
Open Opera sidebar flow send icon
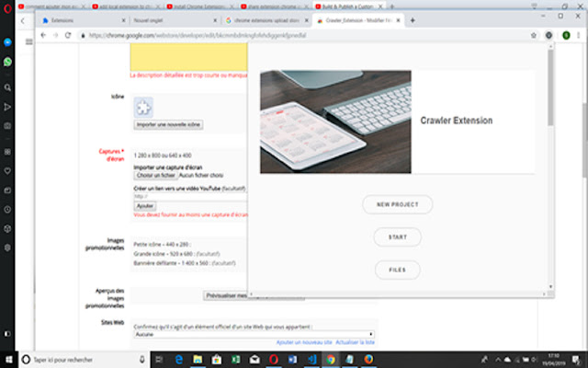pos(7,107)
